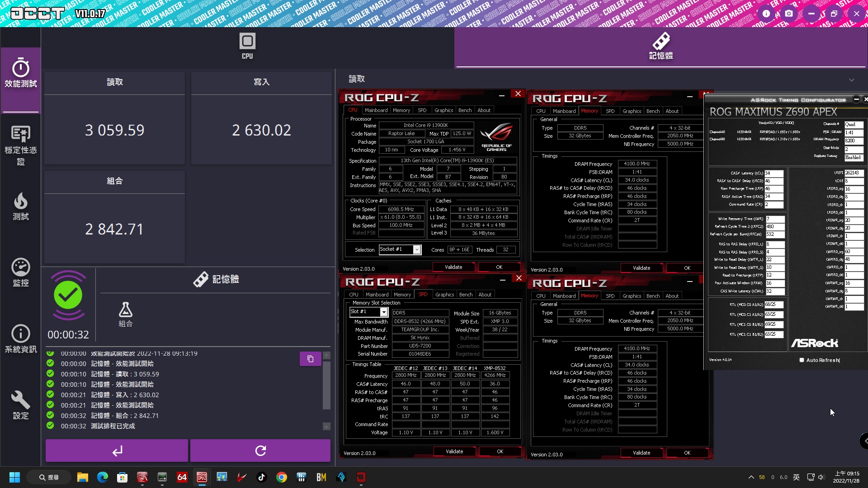Open Bench tab in the CPU-Z processor window
This screenshot has height=488, width=868.
tap(465, 110)
